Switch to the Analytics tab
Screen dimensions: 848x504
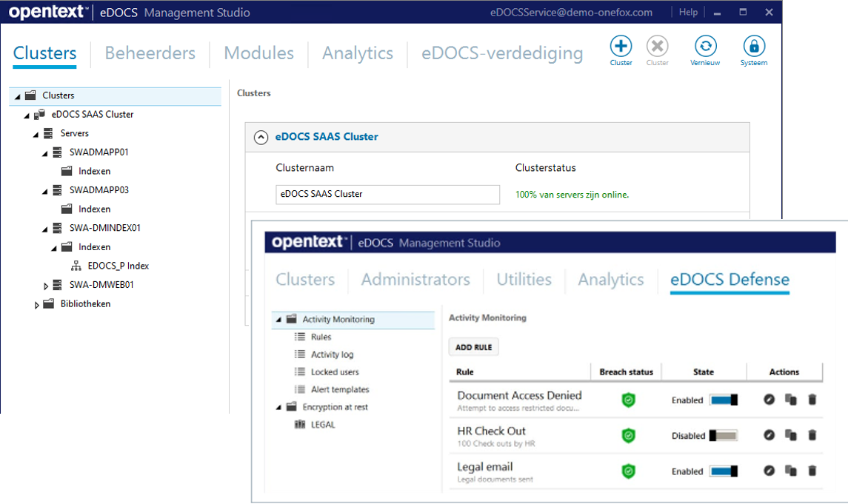[x=610, y=280]
